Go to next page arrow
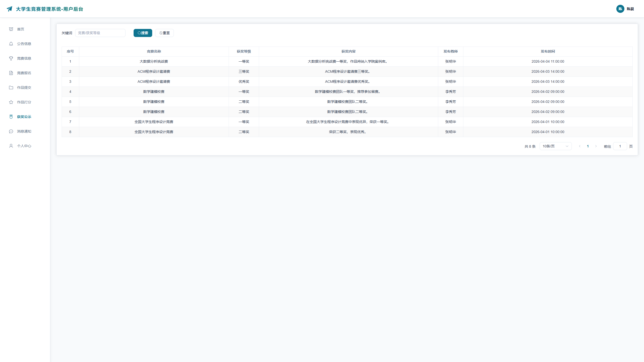644x362 pixels. [x=596, y=146]
